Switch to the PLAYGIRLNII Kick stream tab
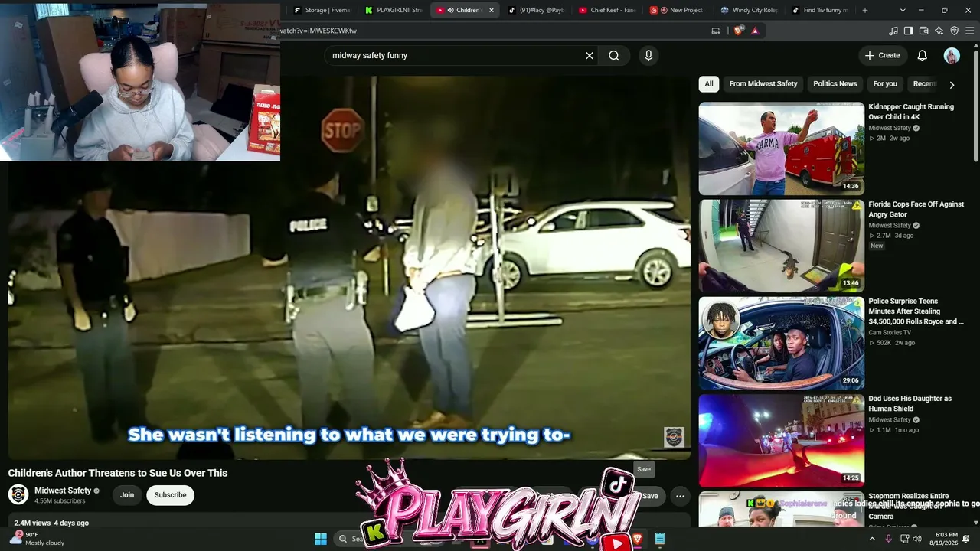 (x=393, y=10)
